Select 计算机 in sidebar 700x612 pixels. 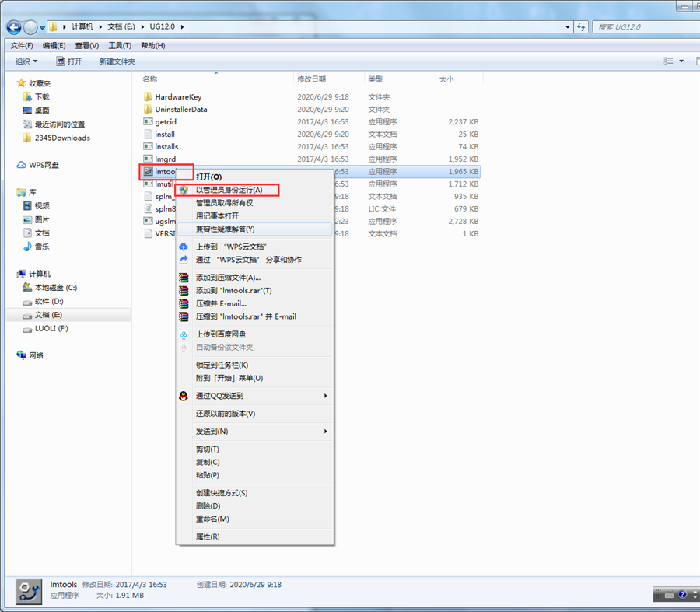tap(33, 274)
